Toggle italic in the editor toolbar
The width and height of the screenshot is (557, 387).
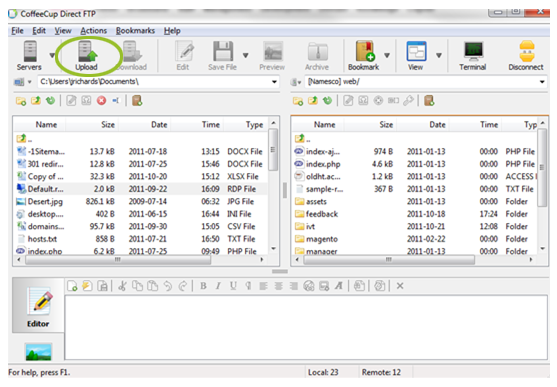click(x=218, y=286)
